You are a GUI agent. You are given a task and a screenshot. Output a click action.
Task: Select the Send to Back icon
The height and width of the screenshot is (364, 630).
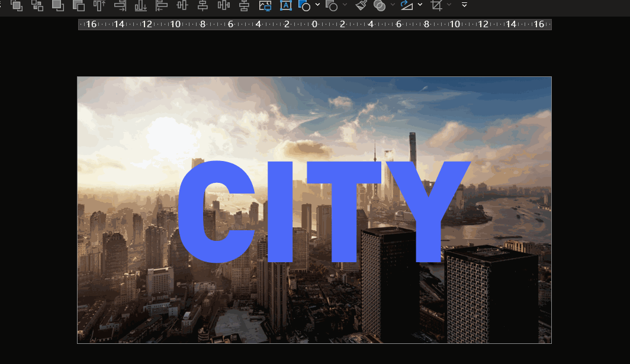78,5
